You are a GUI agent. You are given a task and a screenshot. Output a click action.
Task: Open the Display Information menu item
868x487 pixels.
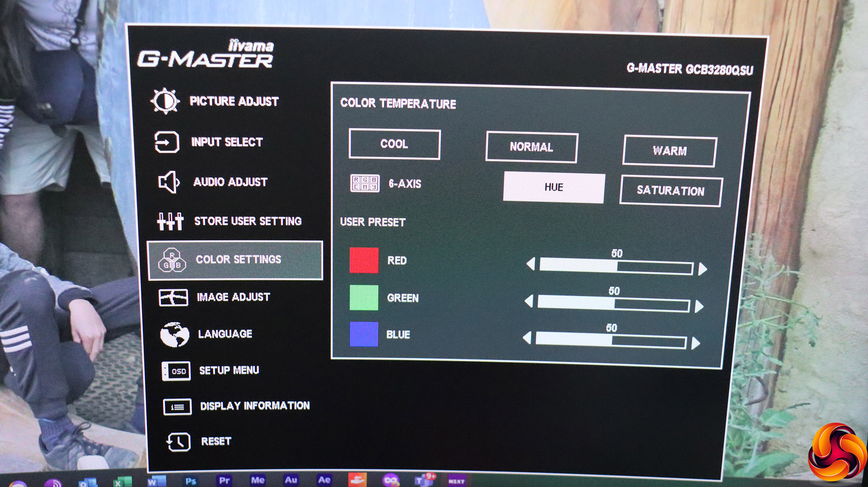254,406
